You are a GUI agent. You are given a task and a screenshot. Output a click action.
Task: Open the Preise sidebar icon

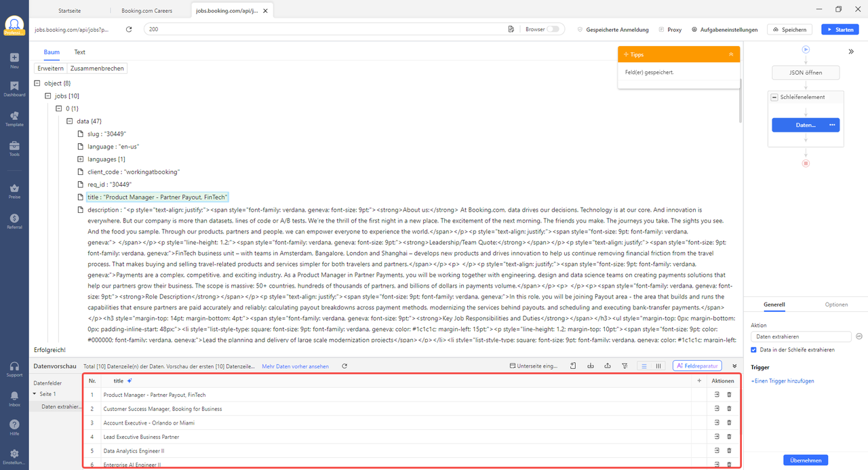pyautogui.click(x=14, y=191)
